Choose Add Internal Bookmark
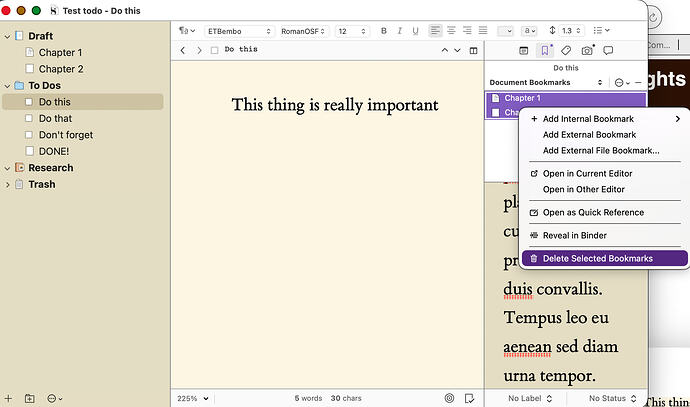 pyautogui.click(x=605, y=119)
